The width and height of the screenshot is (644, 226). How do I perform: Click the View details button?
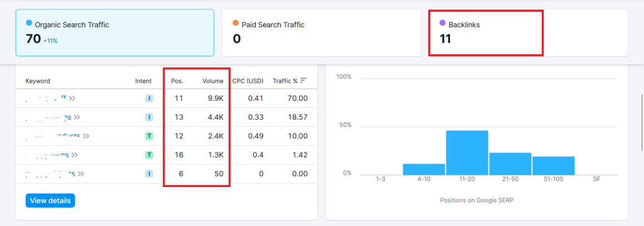click(50, 200)
